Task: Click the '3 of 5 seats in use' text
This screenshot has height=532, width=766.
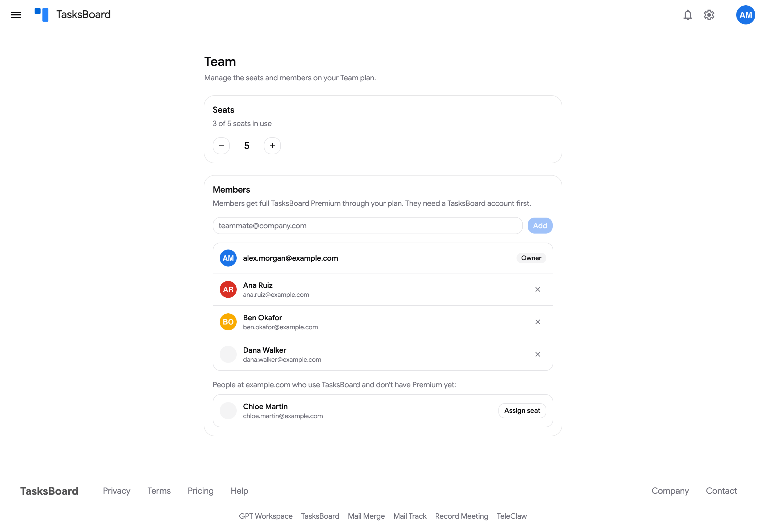Action: tap(242, 124)
